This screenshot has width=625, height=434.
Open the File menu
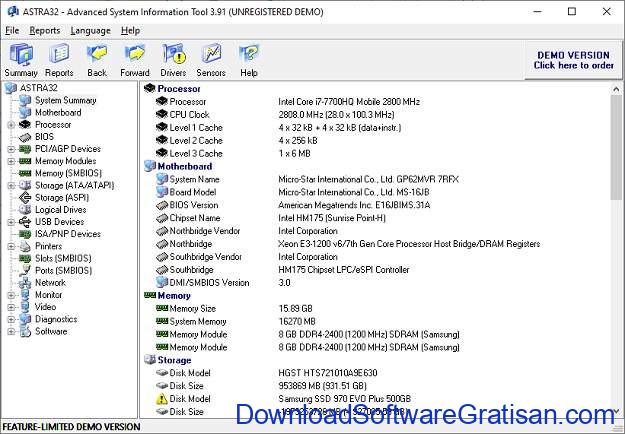click(x=12, y=31)
